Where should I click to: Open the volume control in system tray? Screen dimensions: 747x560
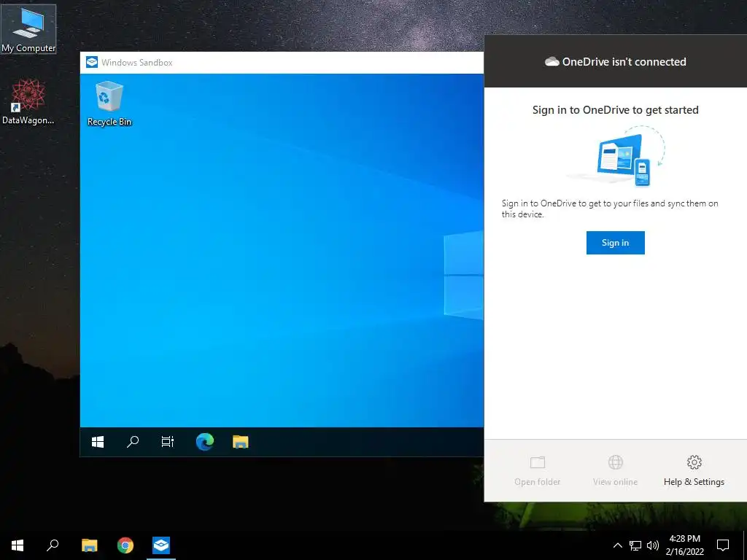653,545
